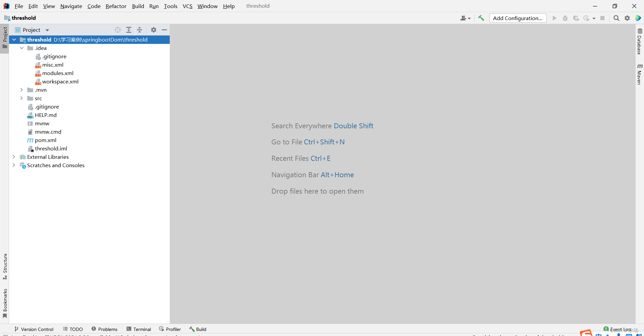Open the Code menu

[x=94, y=6]
